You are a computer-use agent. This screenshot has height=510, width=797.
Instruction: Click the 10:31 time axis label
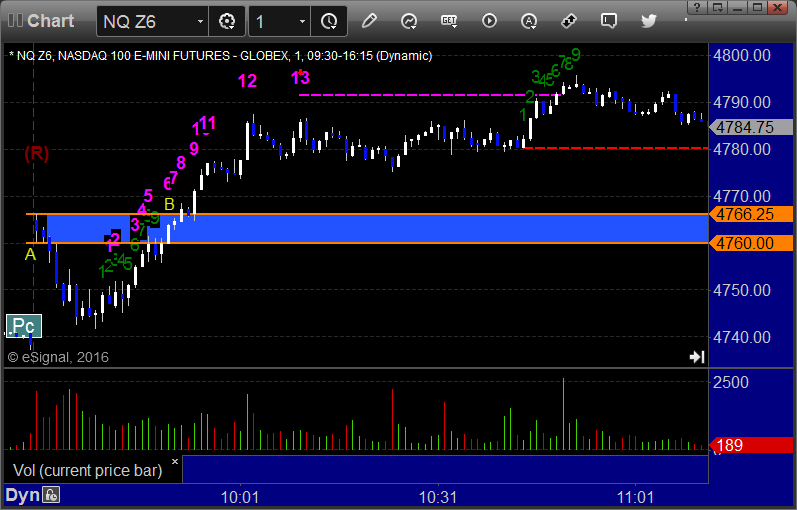pyautogui.click(x=438, y=497)
